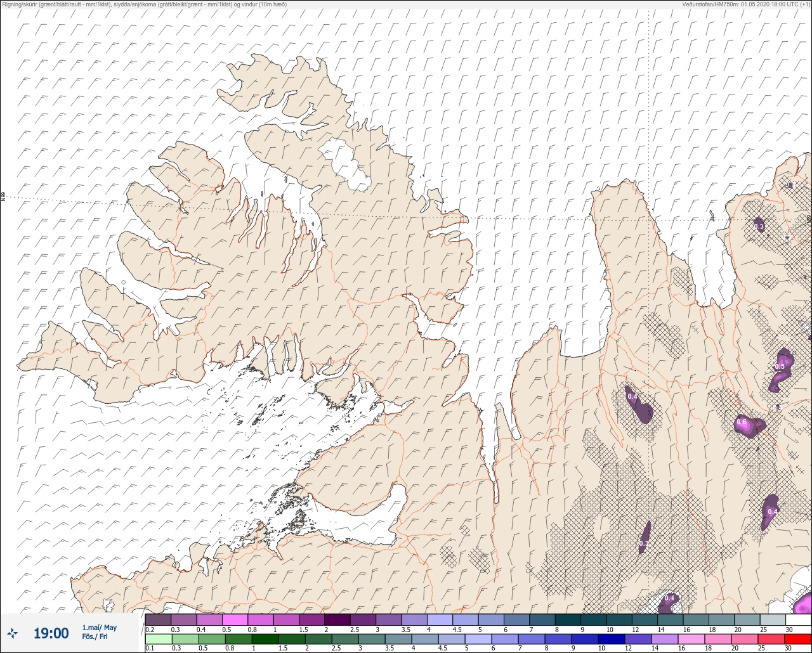Select the 0.2 swatch in upper legend row
Screen dimensions: 812x653
click(158, 619)
